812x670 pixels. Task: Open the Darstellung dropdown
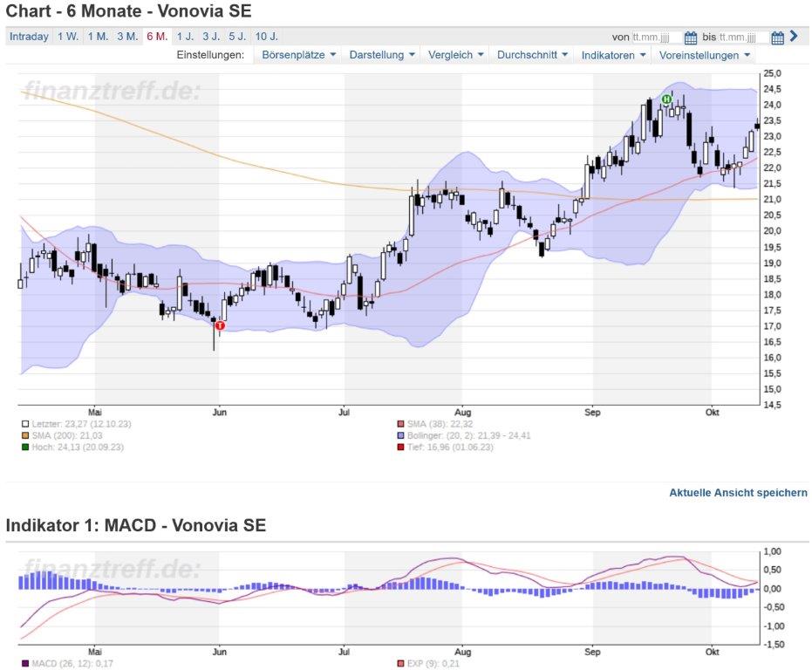(x=382, y=55)
